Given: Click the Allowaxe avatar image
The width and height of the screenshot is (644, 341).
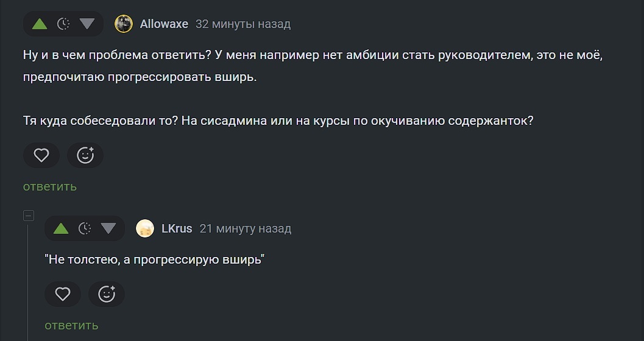Looking at the screenshot, I should [x=124, y=24].
